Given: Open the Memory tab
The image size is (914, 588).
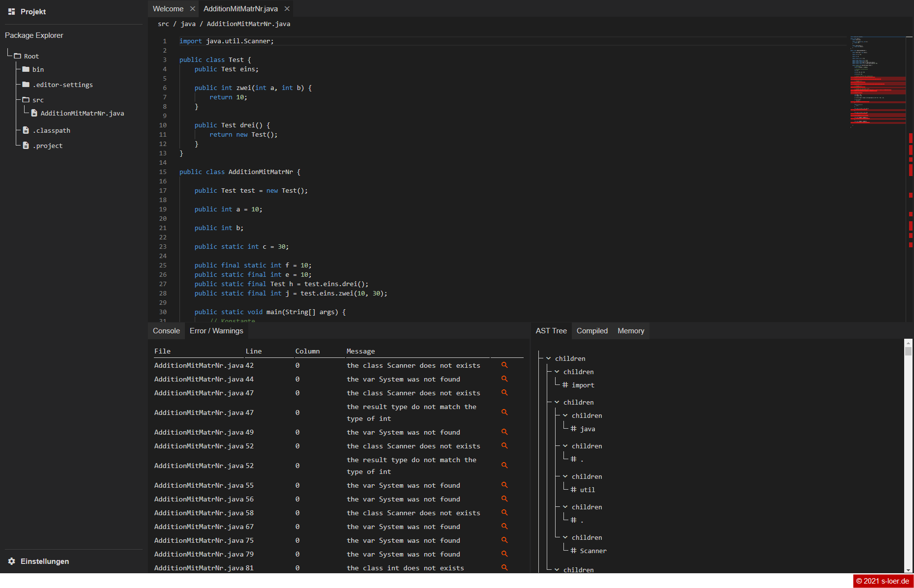Looking at the screenshot, I should pos(630,331).
